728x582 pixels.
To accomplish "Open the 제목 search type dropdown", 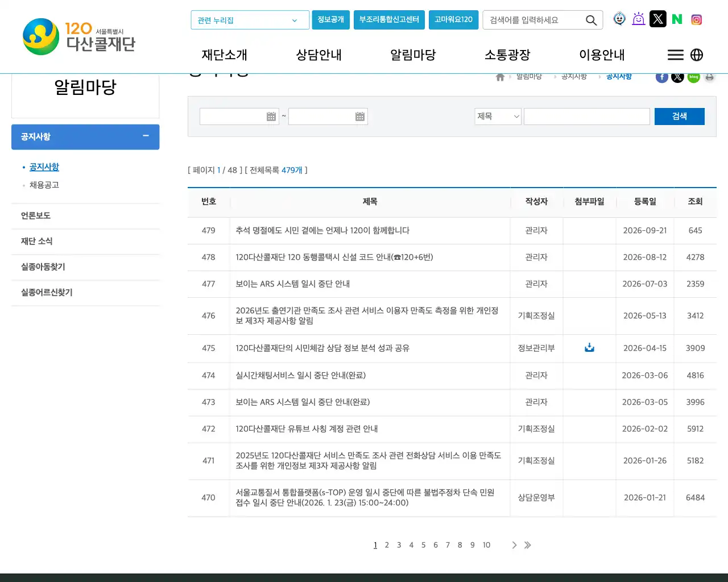I will [x=498, y=117].
